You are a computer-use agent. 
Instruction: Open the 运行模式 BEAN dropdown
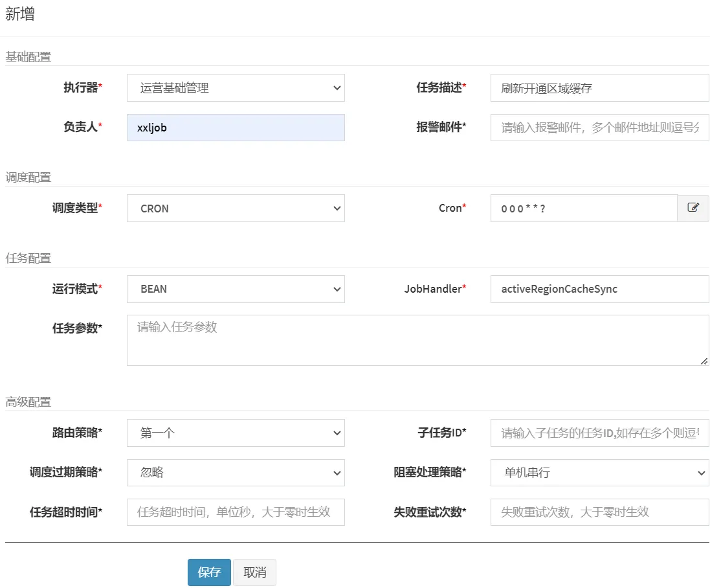click(x=236, y=289)
